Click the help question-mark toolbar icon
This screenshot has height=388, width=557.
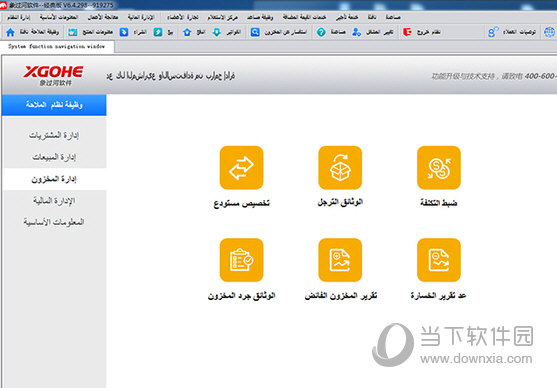click(x=321, y=32)
